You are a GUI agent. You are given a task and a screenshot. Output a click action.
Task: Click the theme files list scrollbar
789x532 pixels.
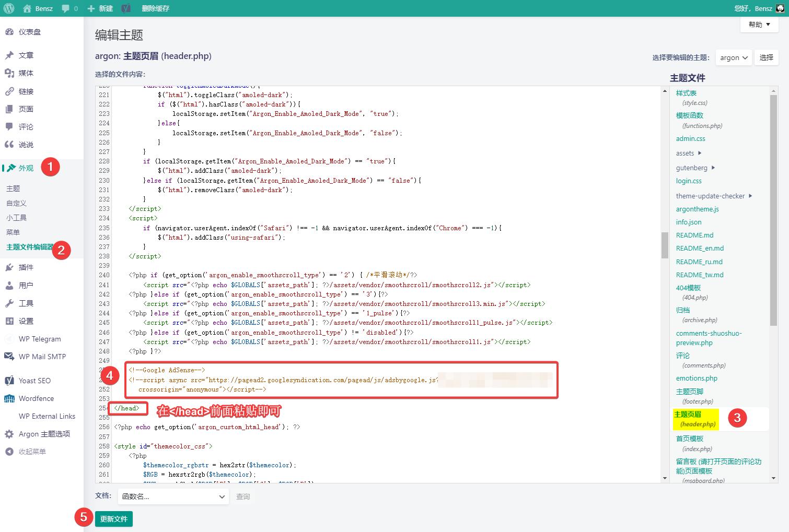tap(774, 210)
